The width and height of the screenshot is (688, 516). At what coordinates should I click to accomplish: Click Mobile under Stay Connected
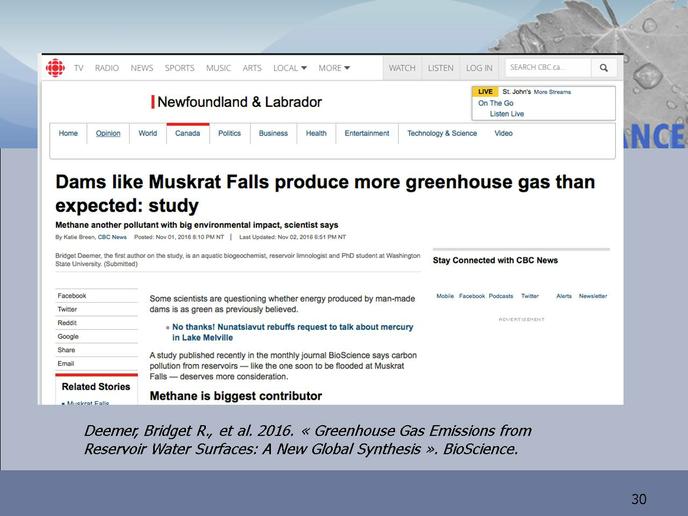(x=445, y=296)
